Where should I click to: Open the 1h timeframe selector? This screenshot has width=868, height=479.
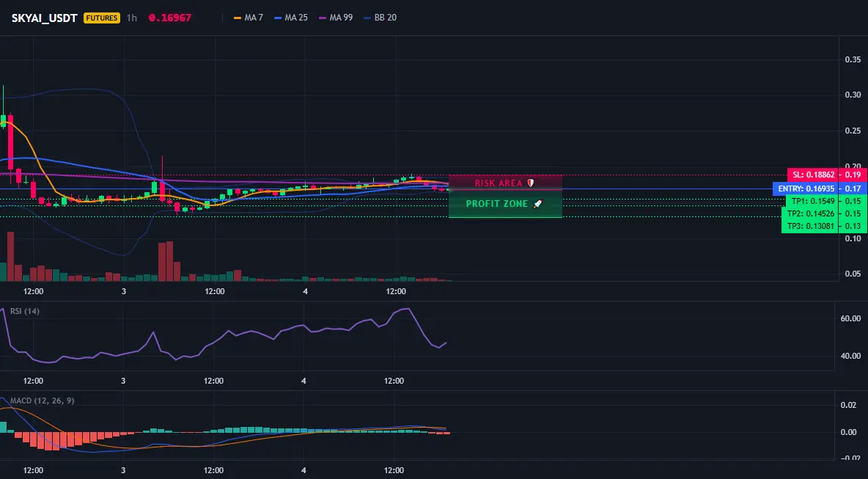pyautogui.click(x=132, y=18)
